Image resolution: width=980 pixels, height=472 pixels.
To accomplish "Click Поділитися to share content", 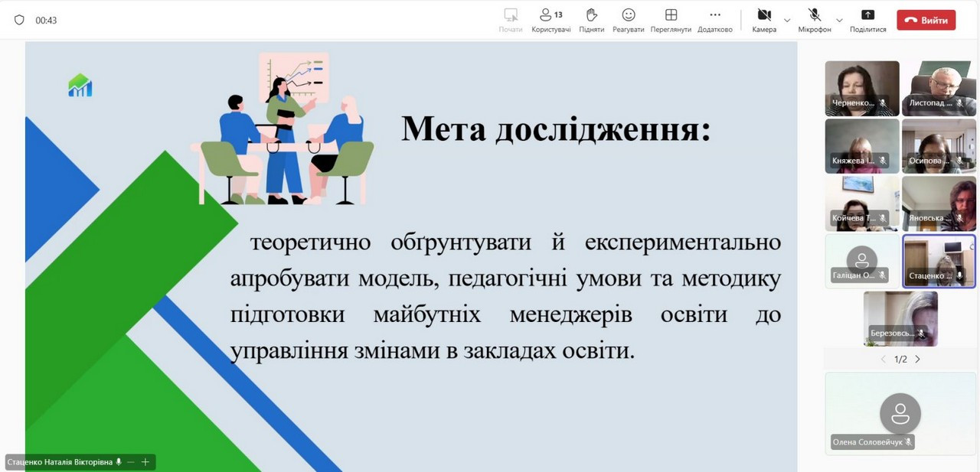I will point(867,20).
